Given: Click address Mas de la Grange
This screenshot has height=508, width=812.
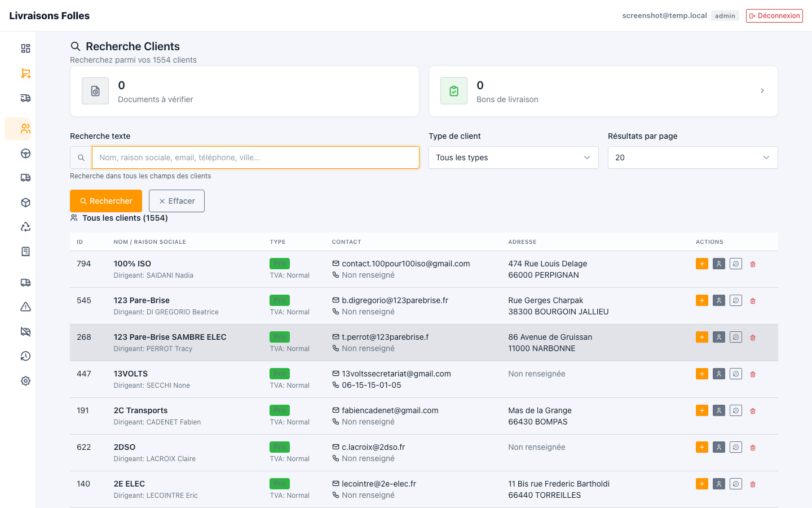Looking at the screenshot, I should [540, 410].
